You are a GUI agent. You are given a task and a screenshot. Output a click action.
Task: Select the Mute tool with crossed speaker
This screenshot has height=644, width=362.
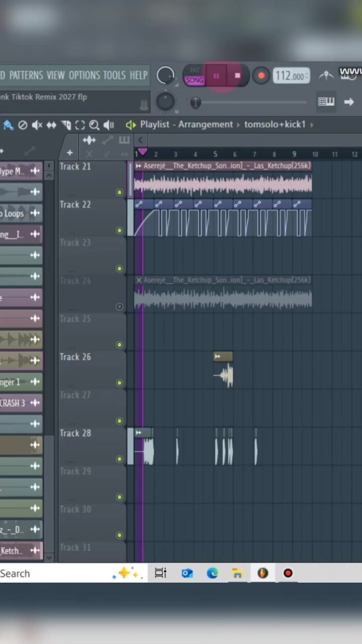coord(37,125)
